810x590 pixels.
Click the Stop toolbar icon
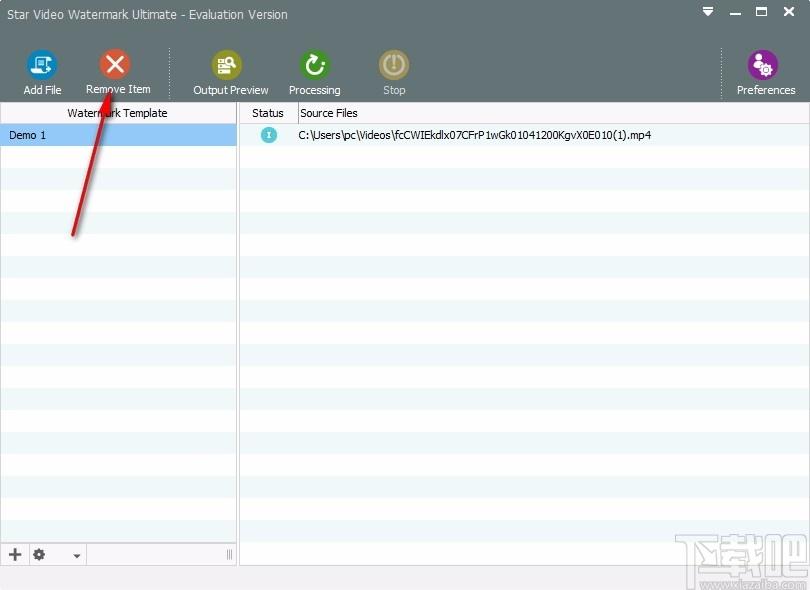394,65
